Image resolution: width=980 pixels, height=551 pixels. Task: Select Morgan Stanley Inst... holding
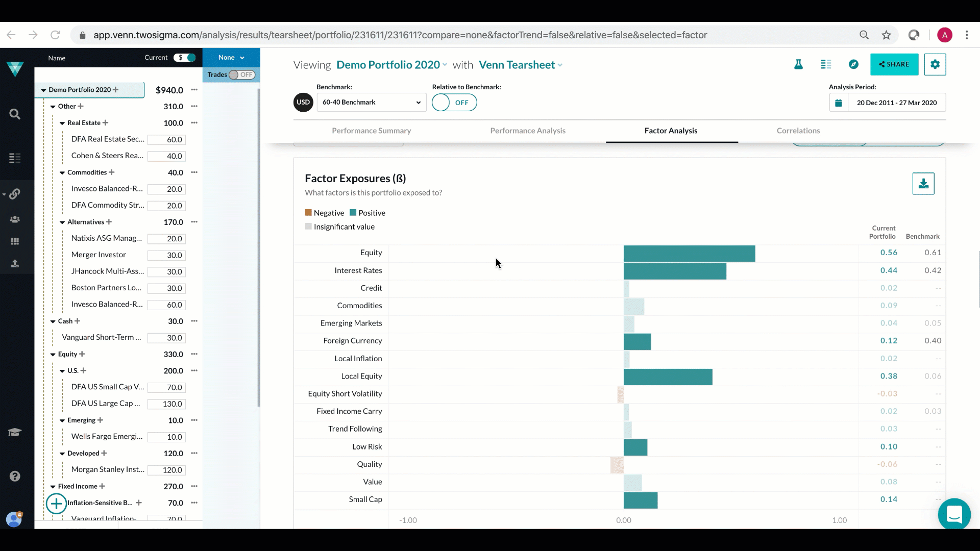[108, 469]
